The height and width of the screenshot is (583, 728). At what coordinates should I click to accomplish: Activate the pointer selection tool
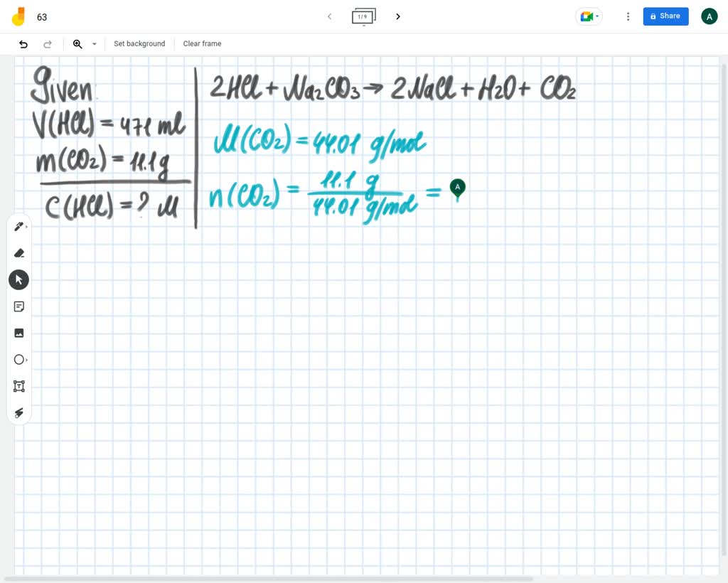click(18, 279)
